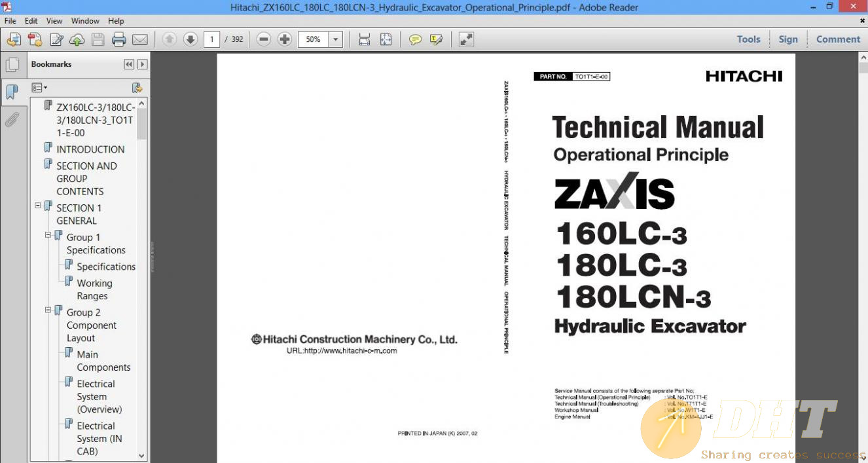The image size is (868, 463).
Task: Open the Sign pane
Action: (788, 39)
